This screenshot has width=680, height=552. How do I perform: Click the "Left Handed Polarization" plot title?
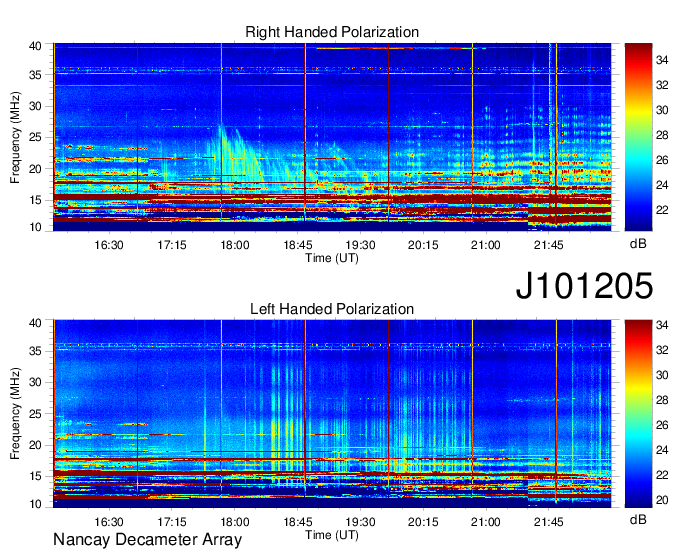pos(332,309)
